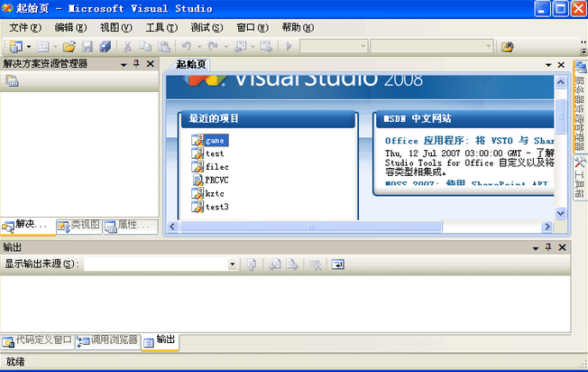Click the Paste toolbar icon
The height and width of the screenshot is (372, 588).
pos(163,47)
